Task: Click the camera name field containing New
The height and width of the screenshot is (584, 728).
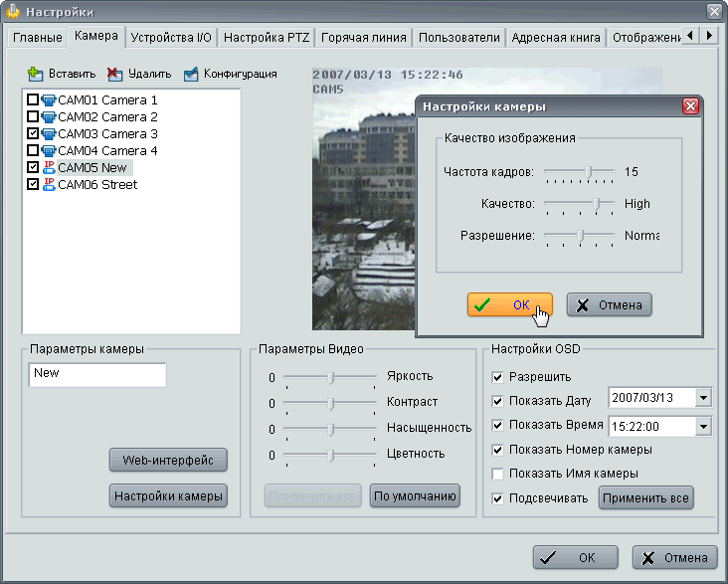Action: tap(97, 375)
